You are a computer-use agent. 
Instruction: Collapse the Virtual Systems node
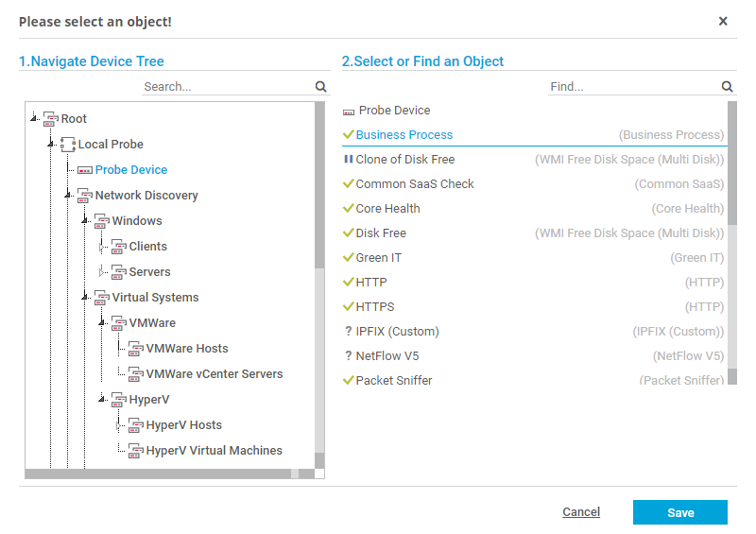pyautogui.click(x=84, y=298)
